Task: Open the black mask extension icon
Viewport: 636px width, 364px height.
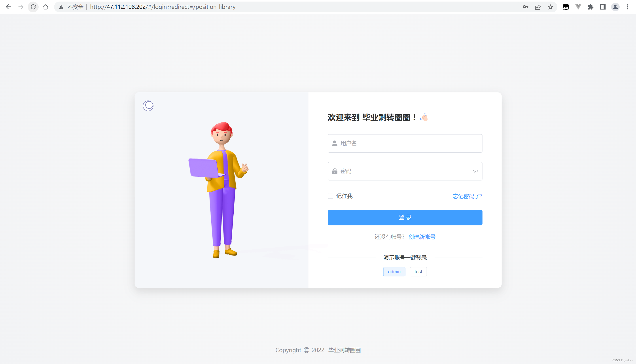Action: pos(566,7)
